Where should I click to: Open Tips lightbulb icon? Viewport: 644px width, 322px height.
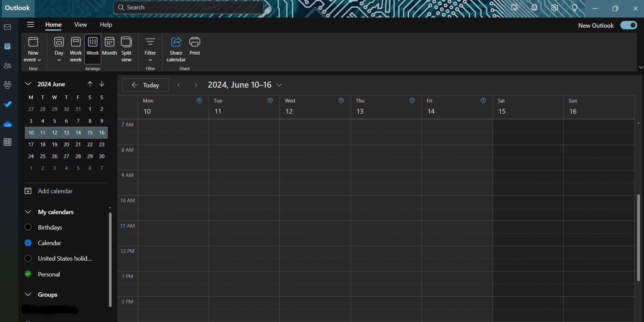pyautogui.click(x=575, y=8)
